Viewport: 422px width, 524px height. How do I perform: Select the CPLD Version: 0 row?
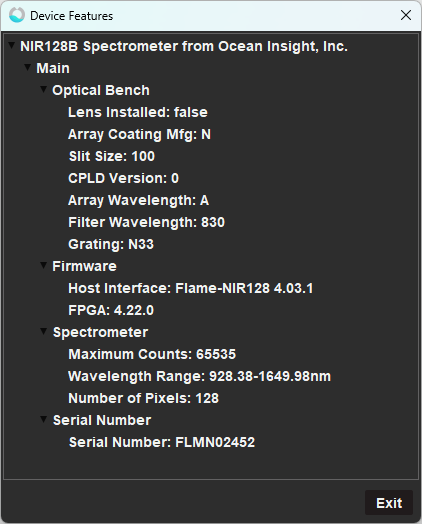pyautogui.click(x=123, y=178)
